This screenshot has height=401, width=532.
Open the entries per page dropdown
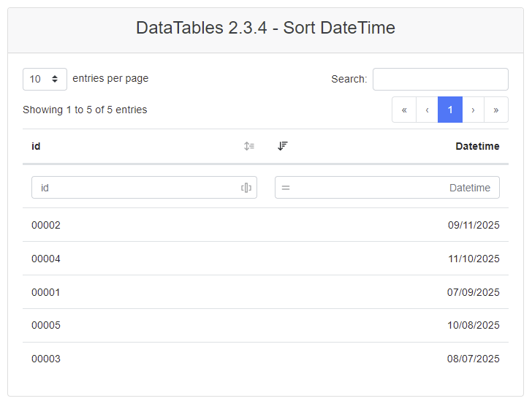point(45,79)
